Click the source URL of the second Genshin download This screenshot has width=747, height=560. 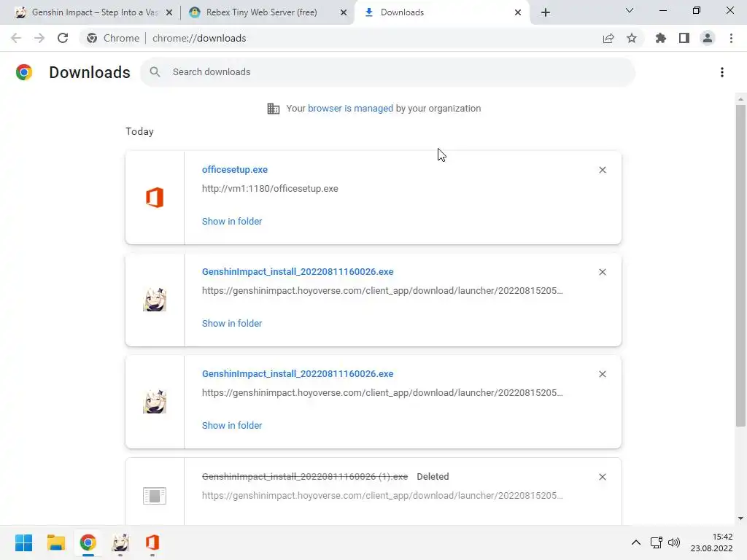(382, 290)
